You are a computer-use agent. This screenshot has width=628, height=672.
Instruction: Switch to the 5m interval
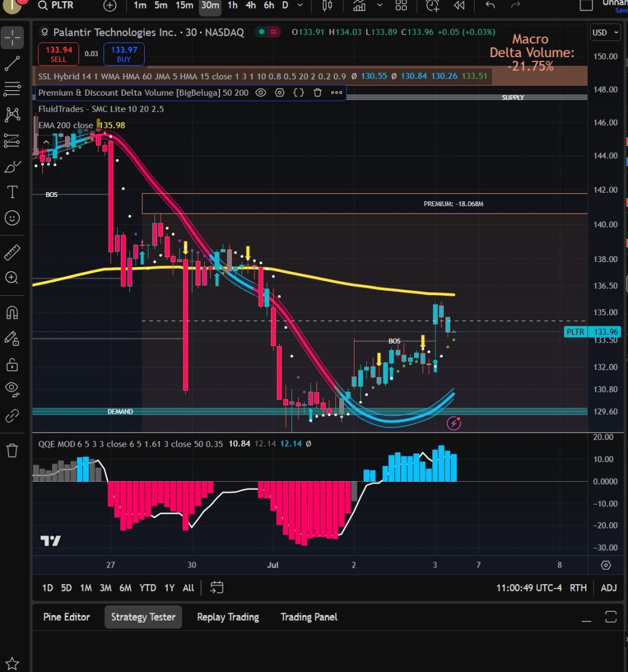tap(161, 5)
